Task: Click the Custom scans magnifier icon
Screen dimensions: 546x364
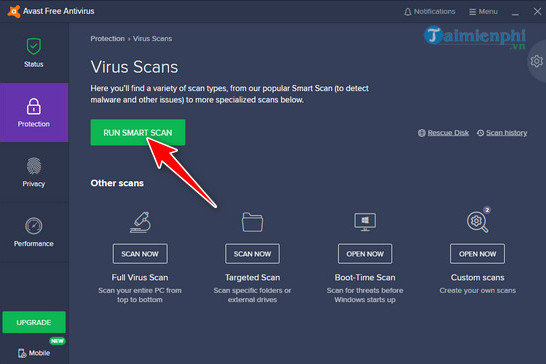Action: tap(477, 221)
